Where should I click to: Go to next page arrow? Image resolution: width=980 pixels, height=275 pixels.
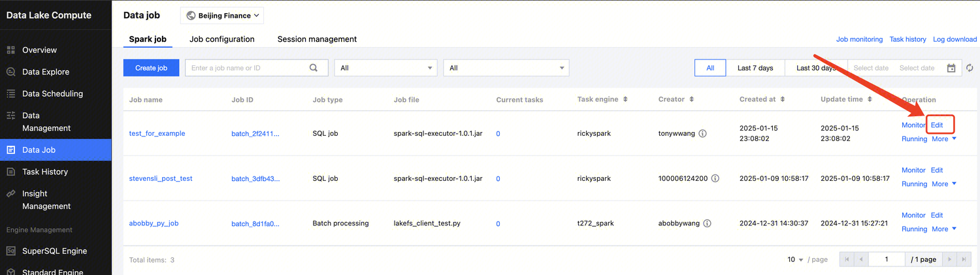point(949,259)
